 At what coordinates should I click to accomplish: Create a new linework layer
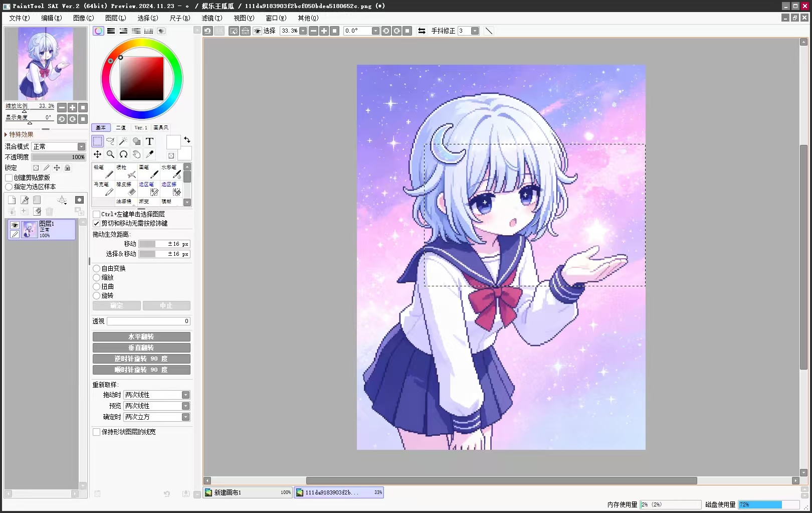(x=25, y=200)
